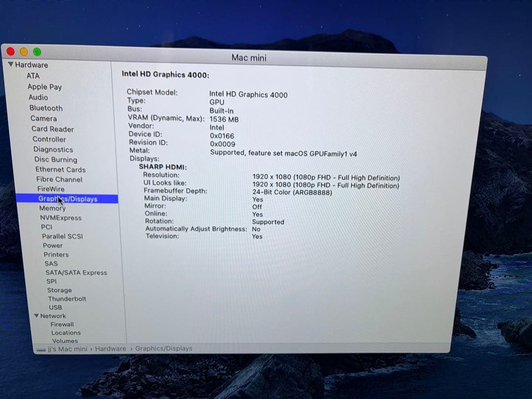Collapse the Network section triangle
The height and width of the screenshot is (399, 532).
point(36,316)
